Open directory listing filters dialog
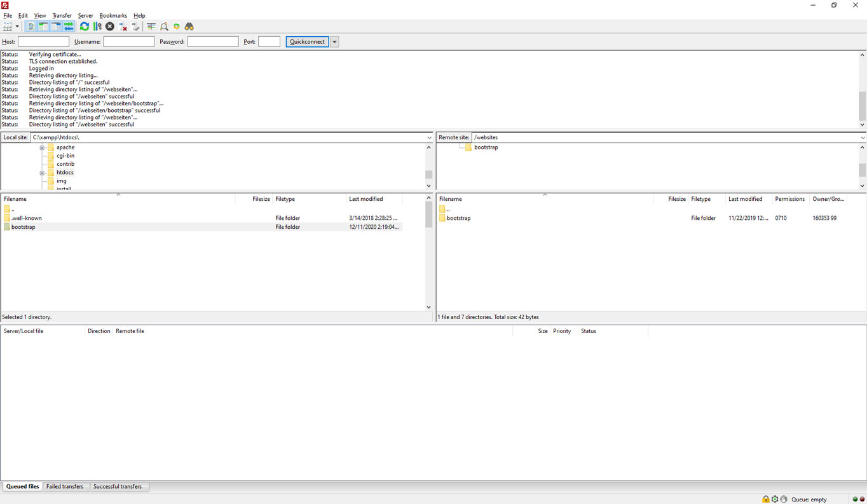This screenshot has height=504, width=867. 151,27
